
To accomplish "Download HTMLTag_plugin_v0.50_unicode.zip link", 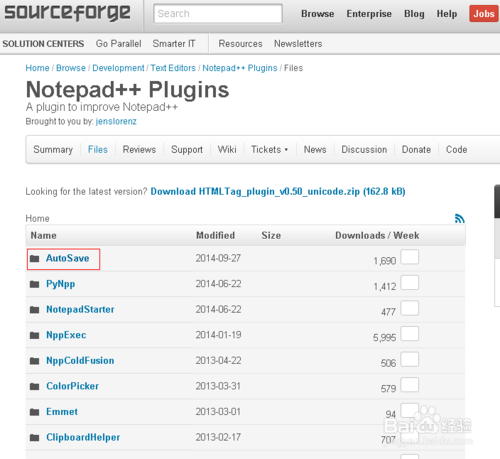I will tap(278, 192).
